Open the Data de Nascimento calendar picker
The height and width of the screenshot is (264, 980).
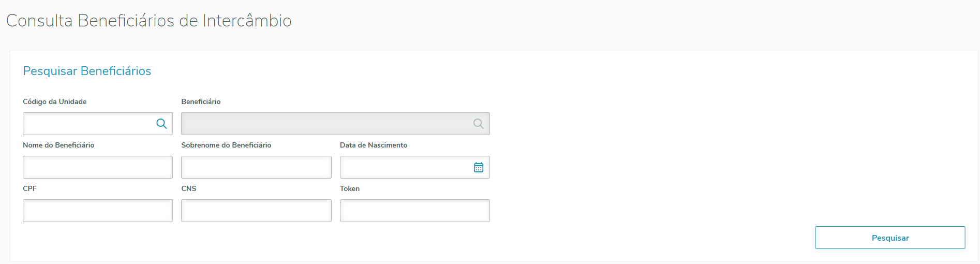479,167
